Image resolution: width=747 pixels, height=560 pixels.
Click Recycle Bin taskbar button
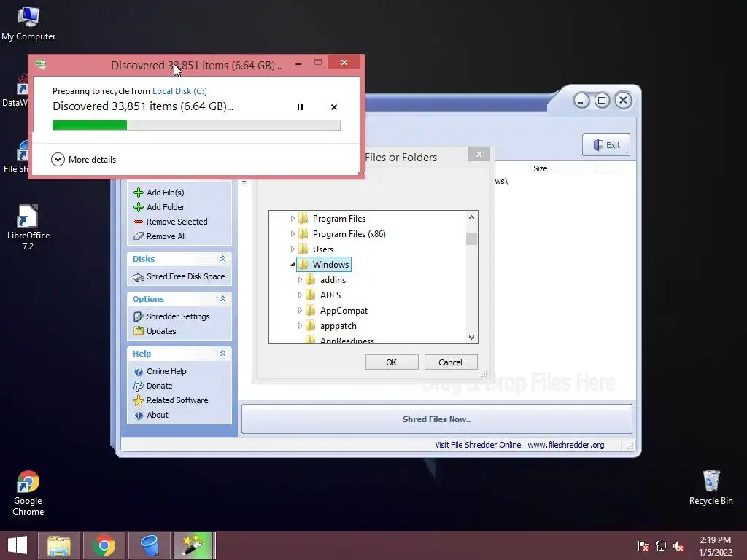coord(150,545)
